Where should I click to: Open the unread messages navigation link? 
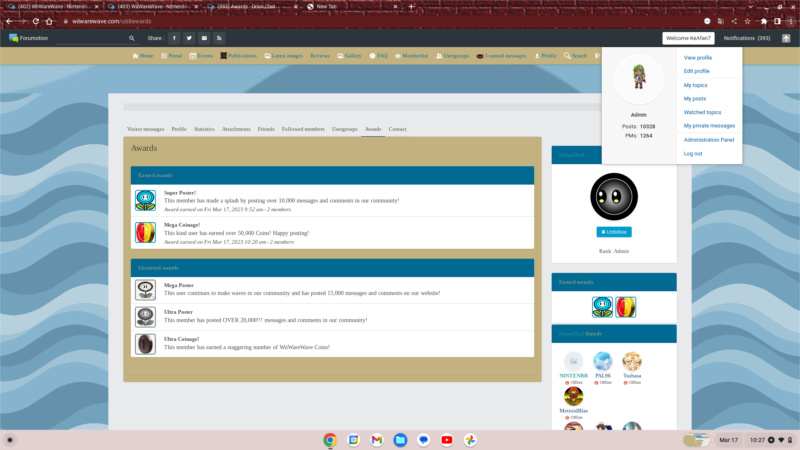coord(501,56)
